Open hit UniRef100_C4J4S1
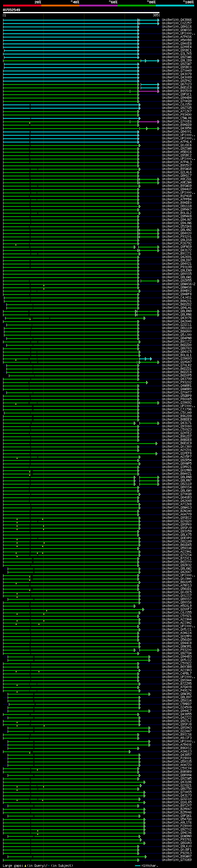Image resolution: width=197 pixels, height=868 pixels. pos(177,297)
